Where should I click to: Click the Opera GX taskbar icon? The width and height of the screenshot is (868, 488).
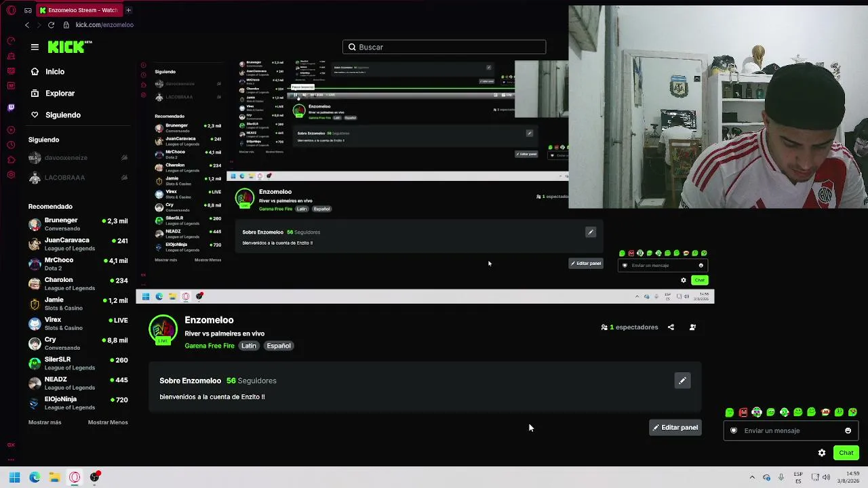(x=75, y=477)
